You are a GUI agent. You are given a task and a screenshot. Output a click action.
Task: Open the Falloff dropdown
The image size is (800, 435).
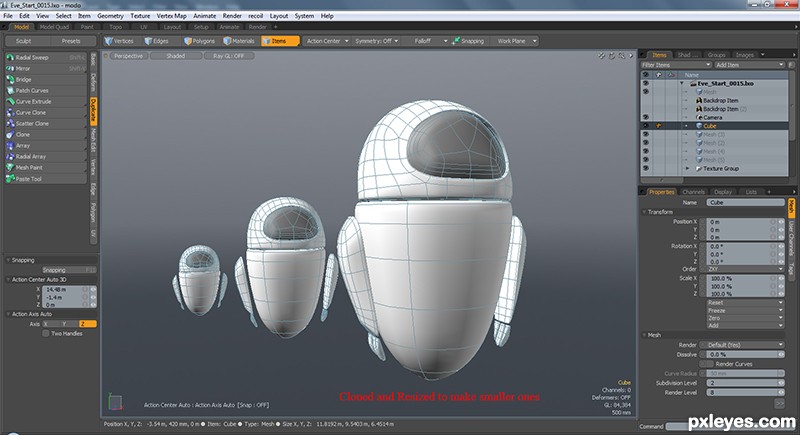click(x=427, y=41)
